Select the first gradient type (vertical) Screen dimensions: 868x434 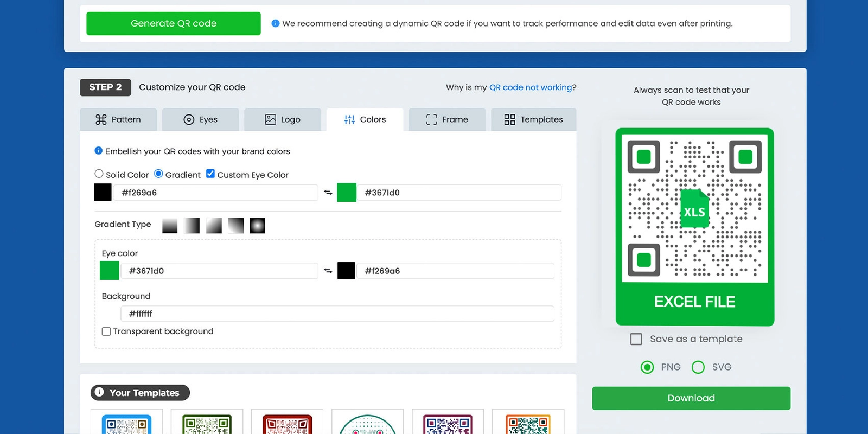point(170,226)
